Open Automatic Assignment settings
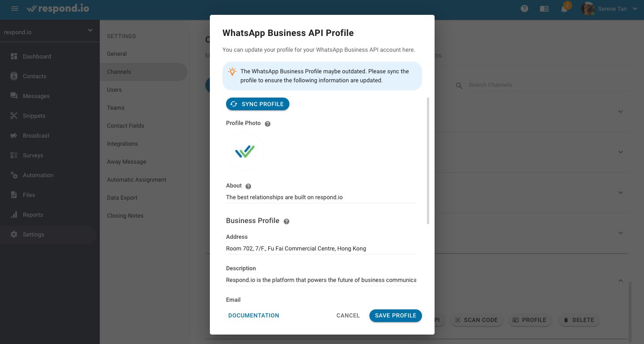644x344 pixels. pos(137,179)
